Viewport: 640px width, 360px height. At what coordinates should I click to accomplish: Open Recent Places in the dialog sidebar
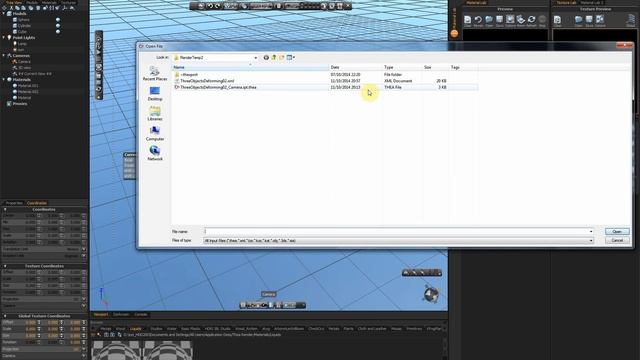[155, 73]
